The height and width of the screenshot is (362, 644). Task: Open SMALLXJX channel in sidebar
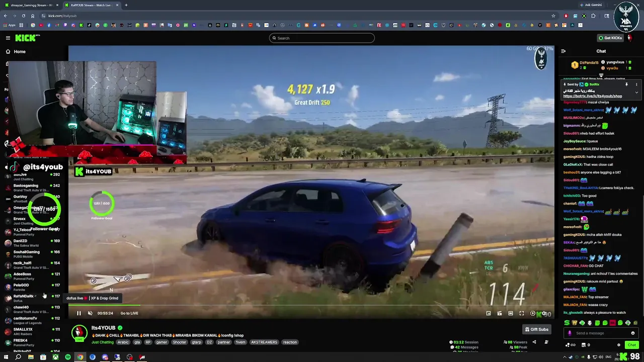(33, 331)
